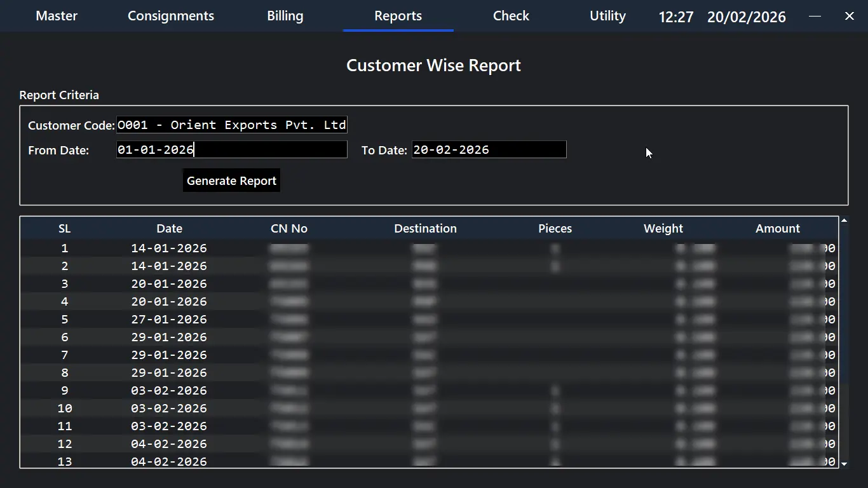The height and width of the screenshot is (488, 868).
Task: Click the Generate Report button
Action: [231, 180]
